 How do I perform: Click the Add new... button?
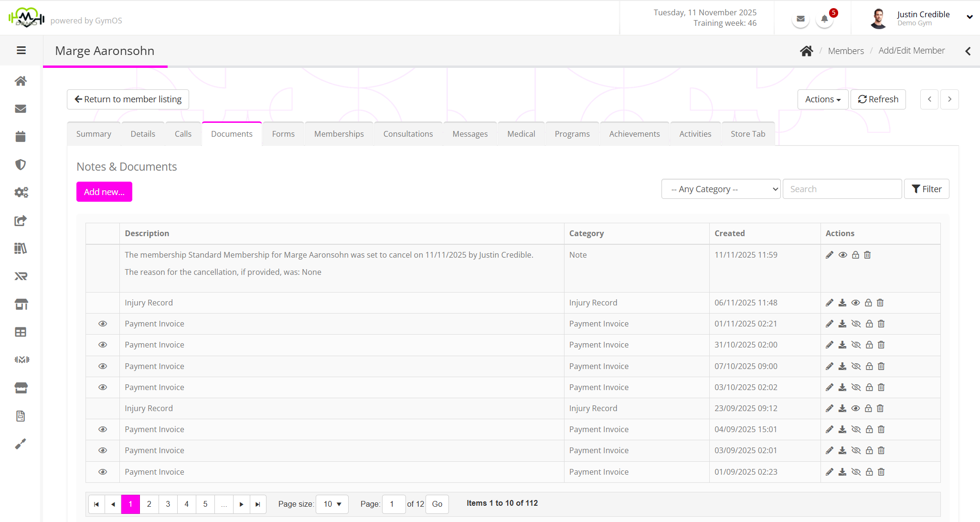[104, 192]
